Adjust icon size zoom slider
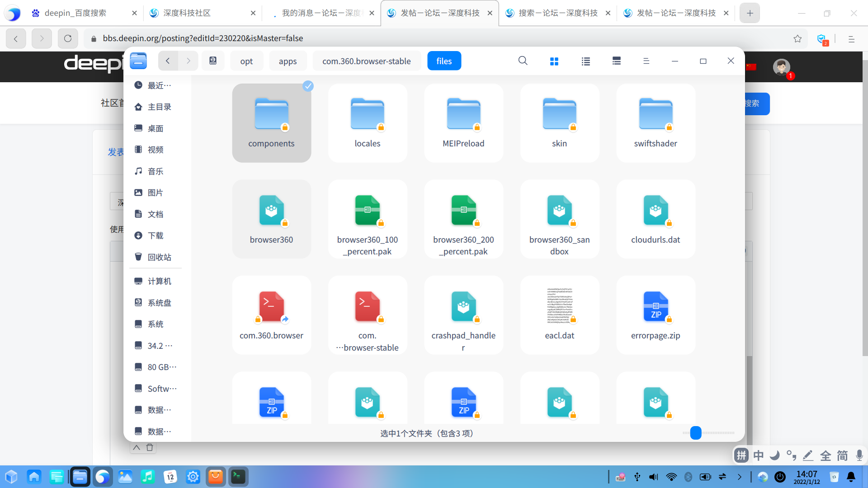 [x=696, y=433]
